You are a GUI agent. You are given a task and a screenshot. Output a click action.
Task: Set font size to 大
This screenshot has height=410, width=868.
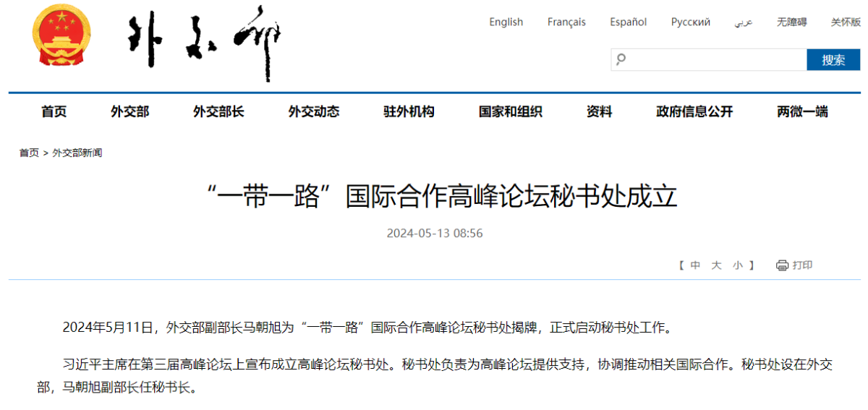pyautogui.click(x=716, y=265)
